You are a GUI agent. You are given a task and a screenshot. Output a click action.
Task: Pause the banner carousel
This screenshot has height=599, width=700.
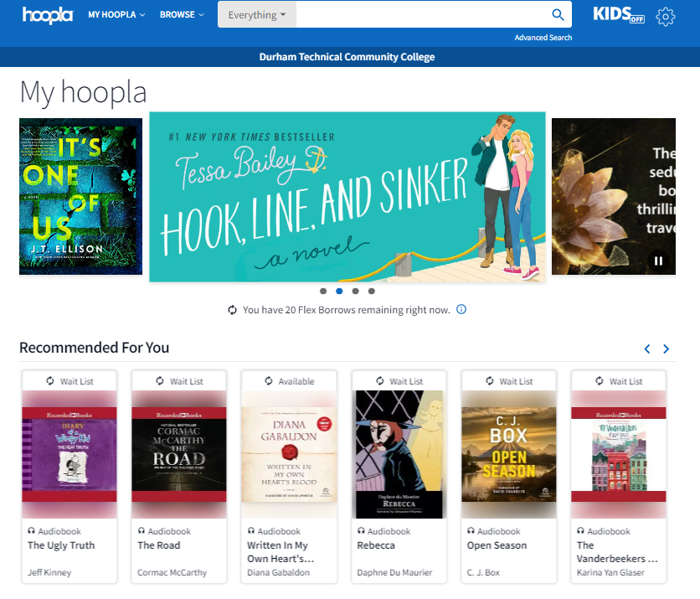(x=658, y=261)
